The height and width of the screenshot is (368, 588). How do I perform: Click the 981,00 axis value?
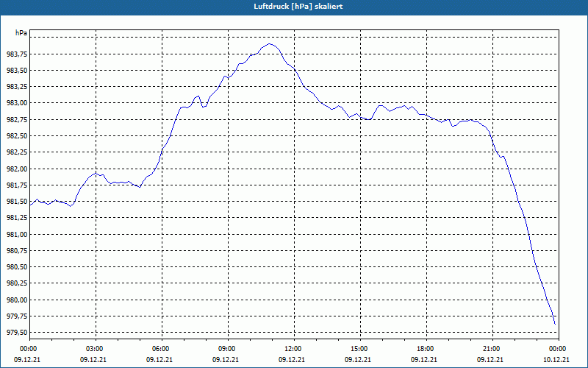[17, 234]
